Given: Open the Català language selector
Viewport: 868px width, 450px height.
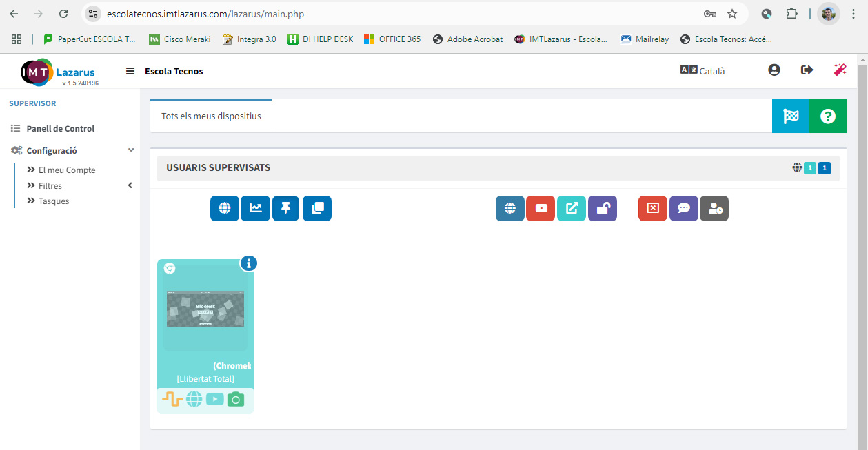Looking at the screenshot, I should [703, 70].
